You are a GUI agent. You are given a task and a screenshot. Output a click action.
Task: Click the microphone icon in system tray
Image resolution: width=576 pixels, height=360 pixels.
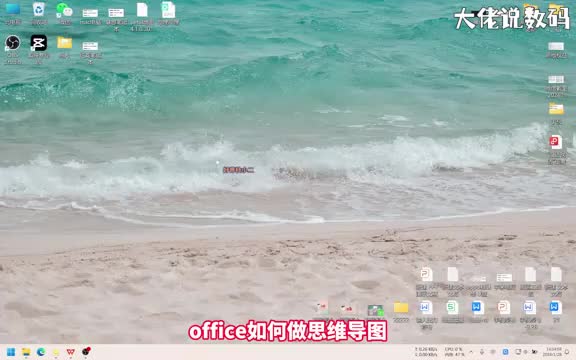point(482,352)
